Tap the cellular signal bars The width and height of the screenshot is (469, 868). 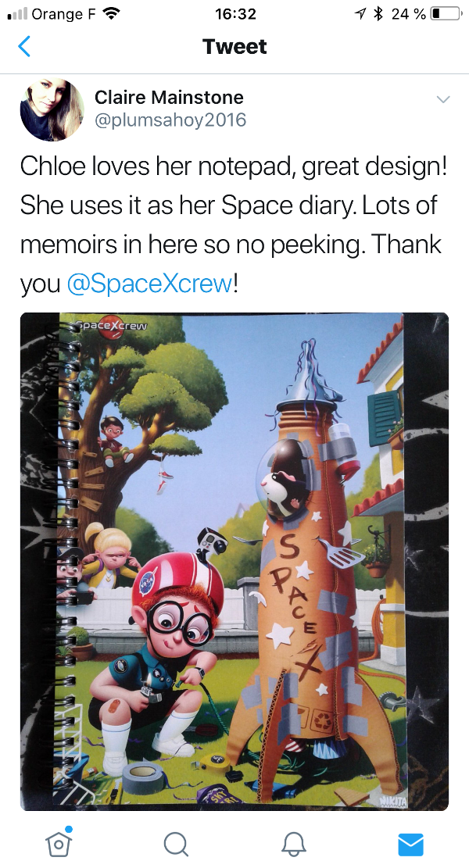[17, 14]
